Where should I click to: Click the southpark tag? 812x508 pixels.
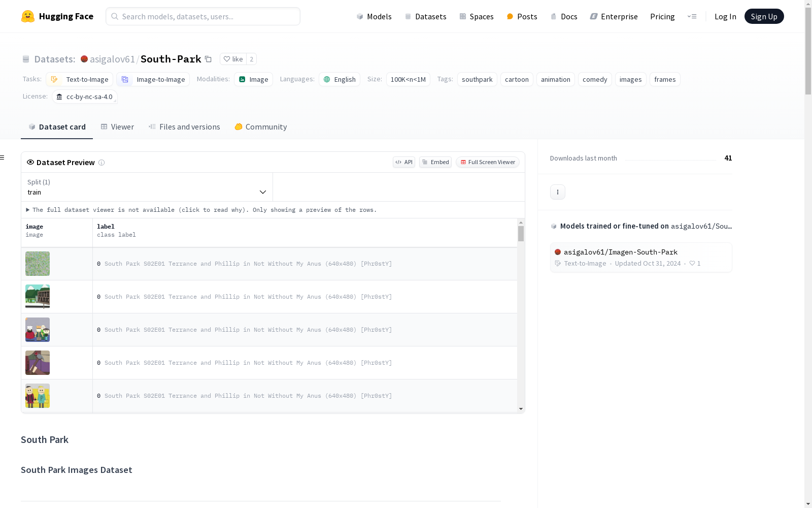(477, 79)
